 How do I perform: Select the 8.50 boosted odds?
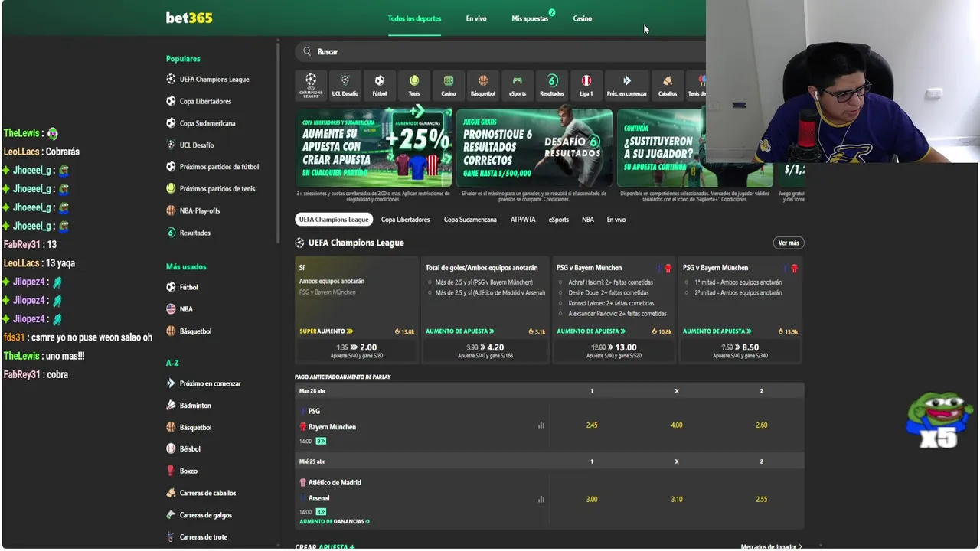pos(740,350)
